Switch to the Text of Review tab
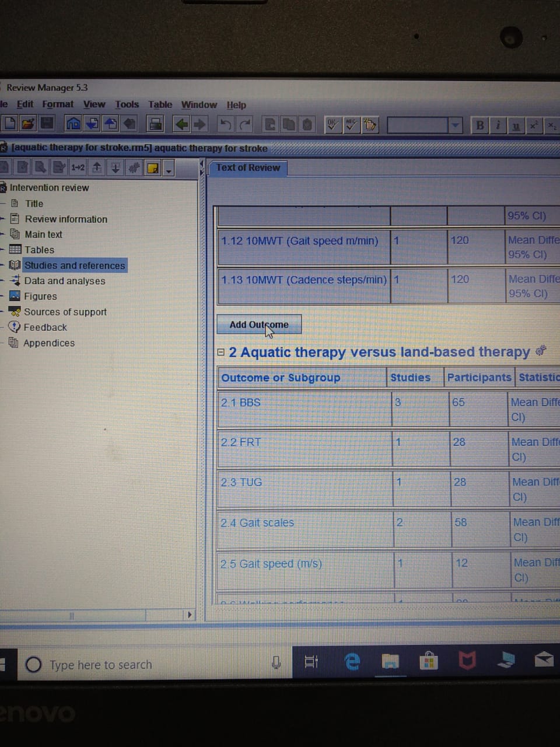560x747 pixels. point(248,168)
